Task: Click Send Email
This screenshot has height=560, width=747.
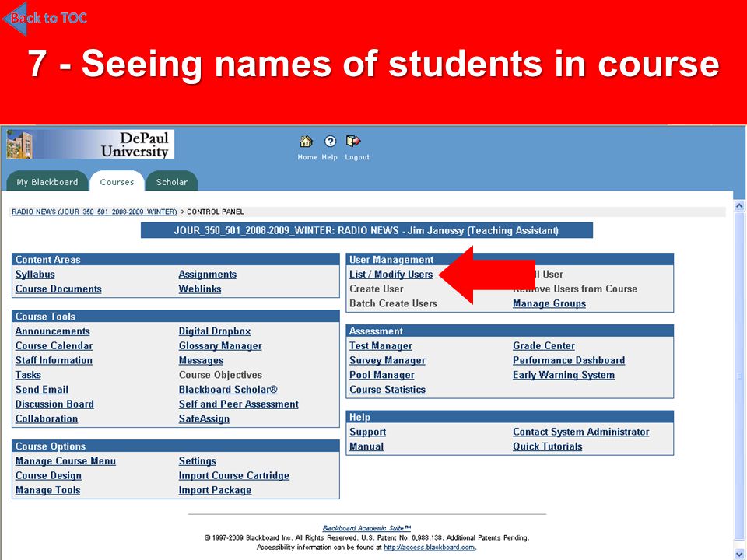Action: [x=42, y=390]
